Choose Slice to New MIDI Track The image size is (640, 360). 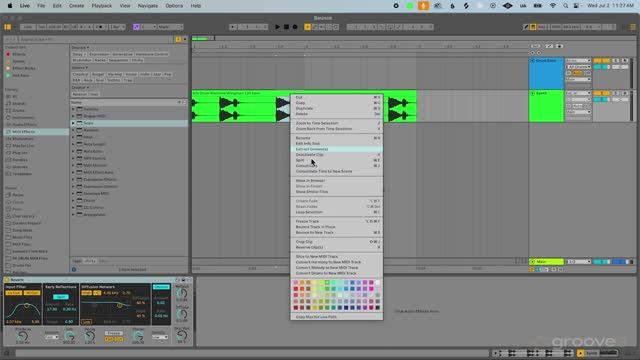point(337,257)
